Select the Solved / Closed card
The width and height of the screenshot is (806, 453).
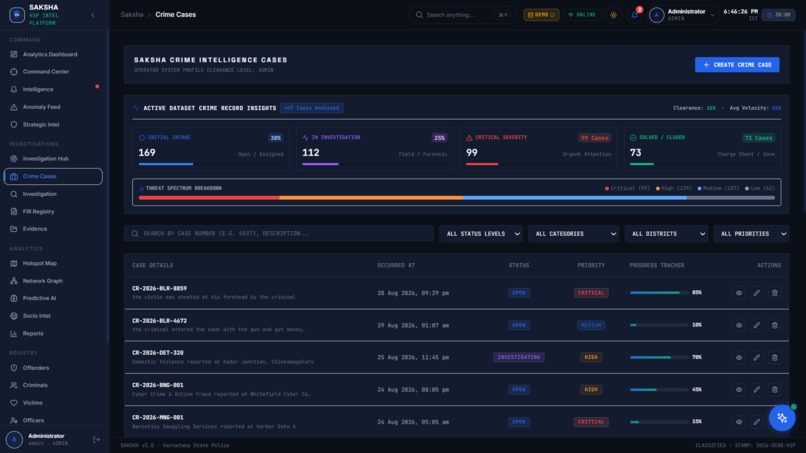click(702, 149)
